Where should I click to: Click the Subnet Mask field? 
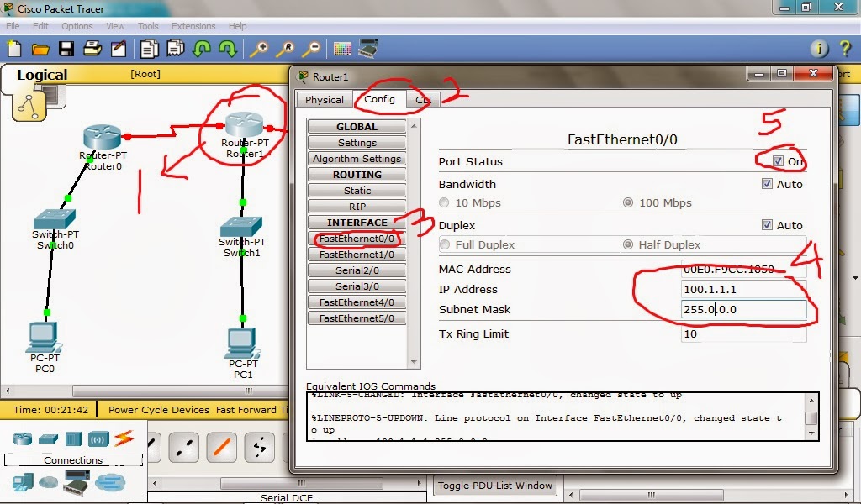click(x=743, y=309)
